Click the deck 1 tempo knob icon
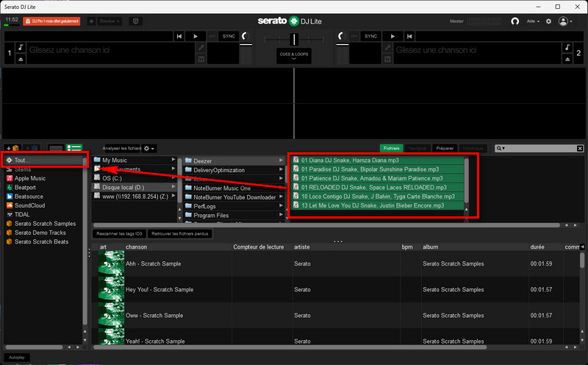588x365 pixels. (245, 36)
